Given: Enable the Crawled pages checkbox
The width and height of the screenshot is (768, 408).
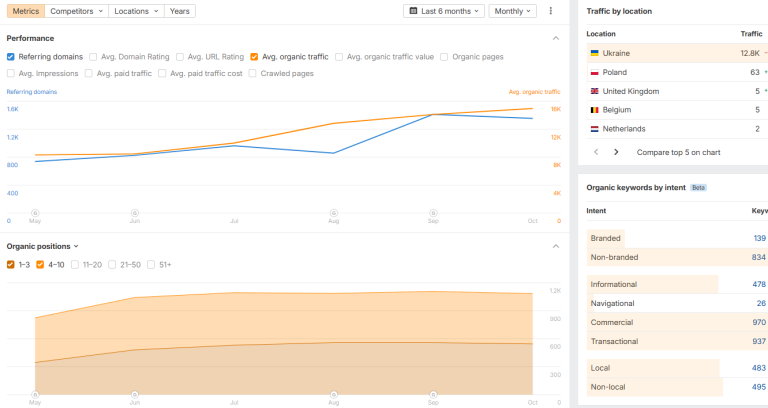Looking at the screenshot, I should point(253,73).
